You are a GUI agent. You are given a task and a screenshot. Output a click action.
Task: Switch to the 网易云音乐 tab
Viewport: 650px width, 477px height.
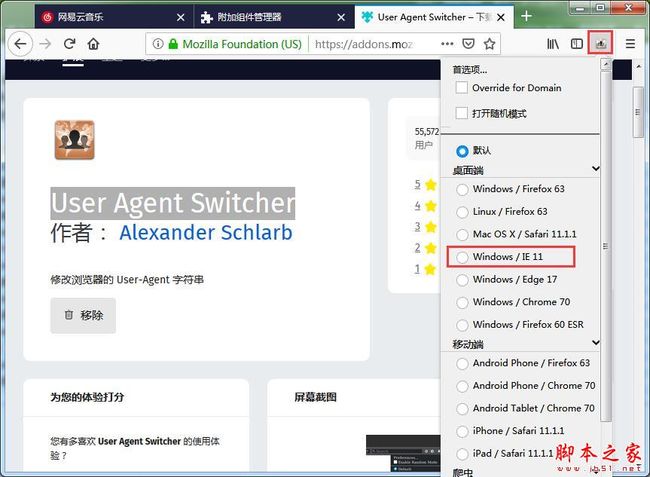(114, 17)
